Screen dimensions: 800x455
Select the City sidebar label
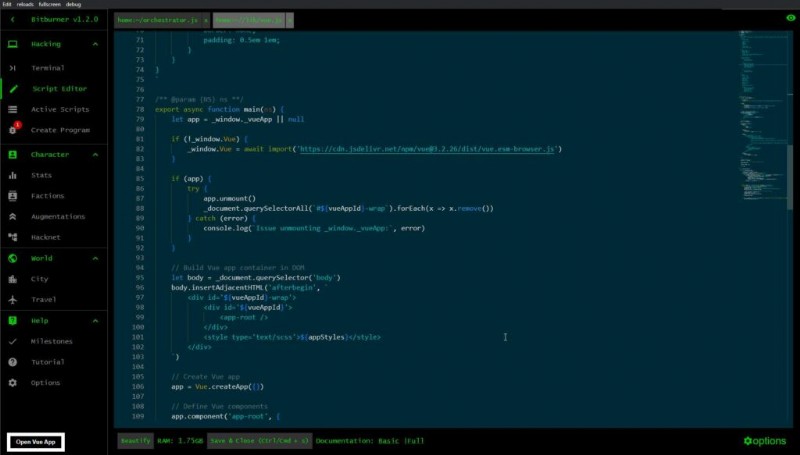[39, 279]
